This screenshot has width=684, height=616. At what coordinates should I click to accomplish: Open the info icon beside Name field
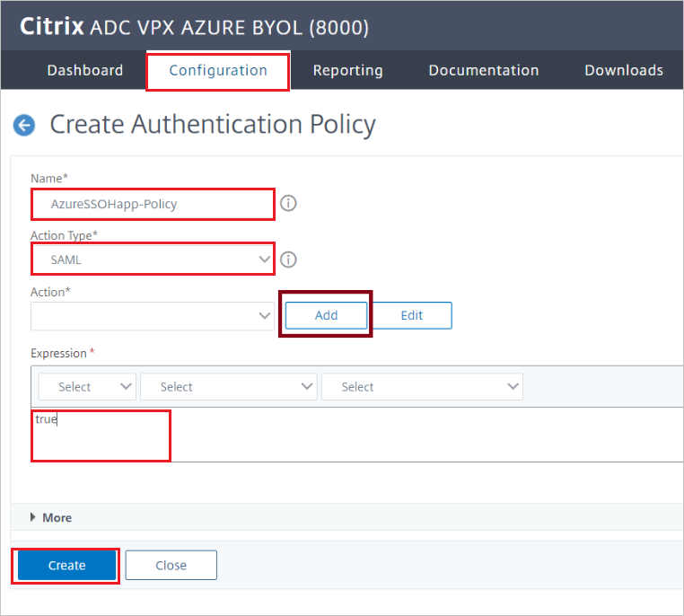pyautogui.click(x=288, y=203)
